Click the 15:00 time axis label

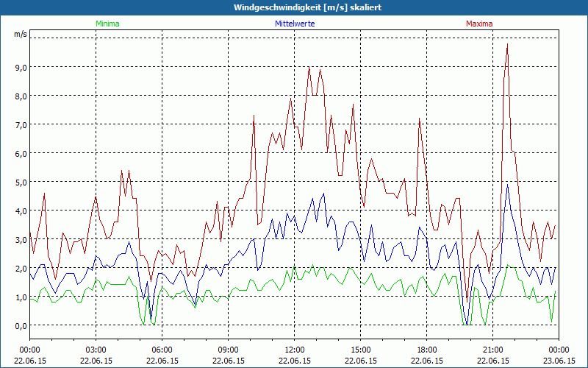360,350
